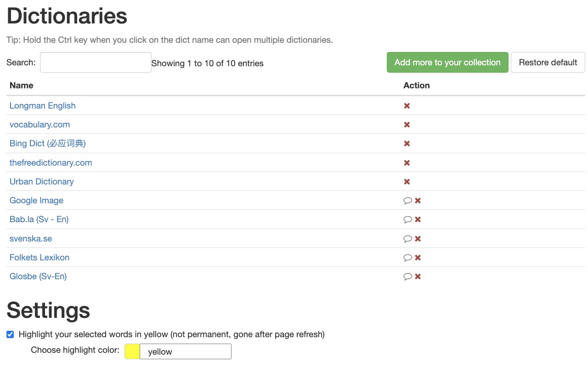
Task: Click the Action column header
Action: click(x=416, y=86)
